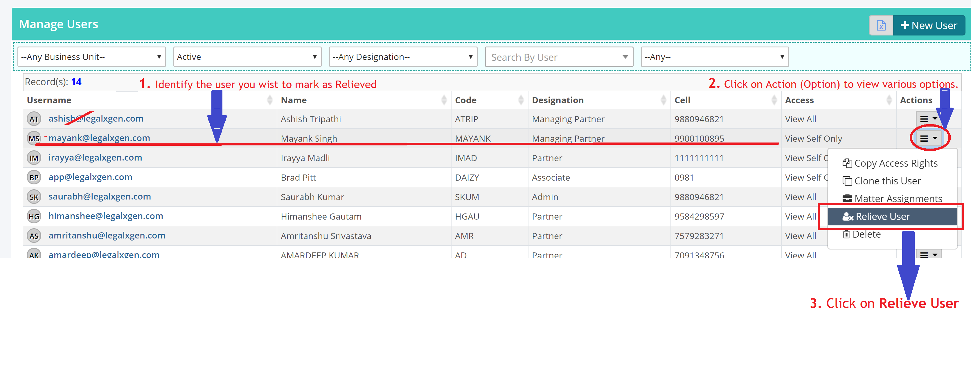Sort by Username column sort arrows

[x=270, y=100]
